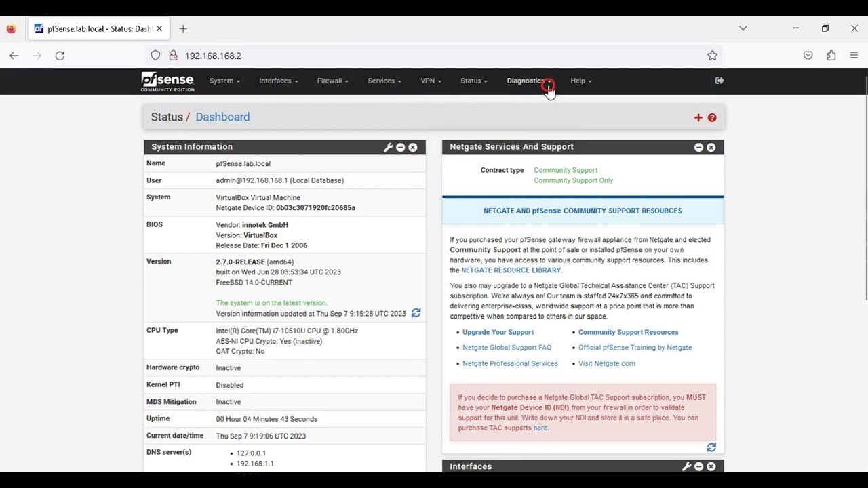The width and height of the screenshot is (868, 488).
Task: Expand the Status menu
Action: (x=473, y=81)
